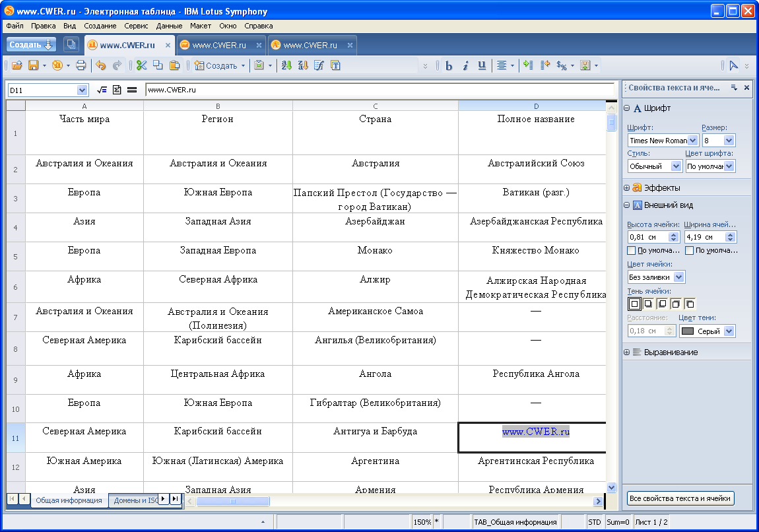This screenshot has height=532, width=759.
Task: Sort ascending with the A-Z icon
Action: [x=286, y=65]
